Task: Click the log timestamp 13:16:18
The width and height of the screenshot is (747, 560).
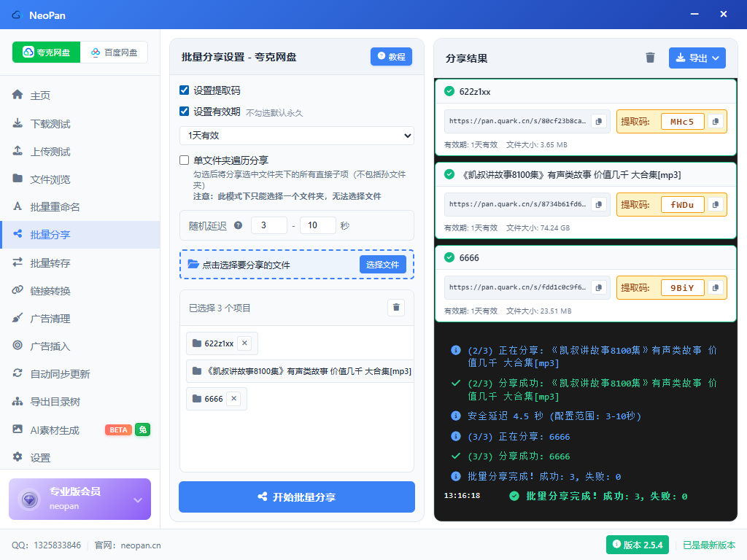Action: 462,496
